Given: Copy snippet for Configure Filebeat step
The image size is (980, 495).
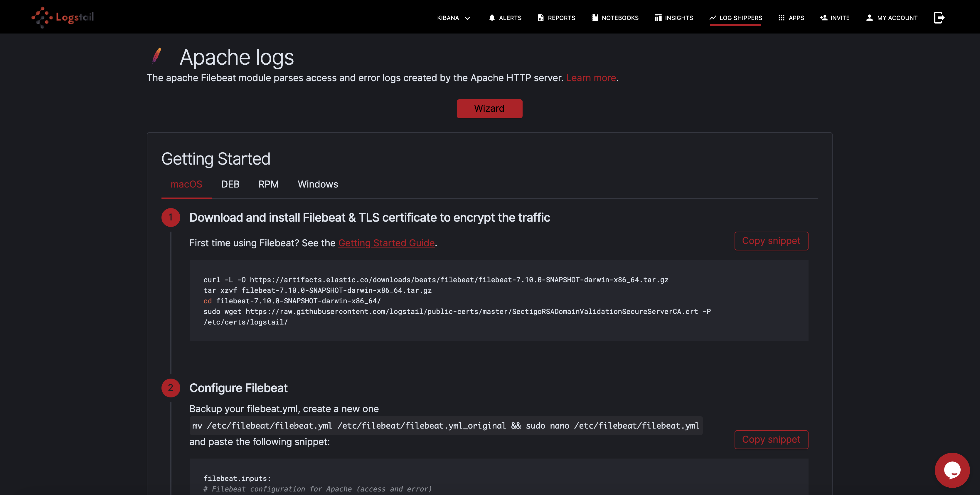Looking at the screenshot, I should (x=771, y=440).
